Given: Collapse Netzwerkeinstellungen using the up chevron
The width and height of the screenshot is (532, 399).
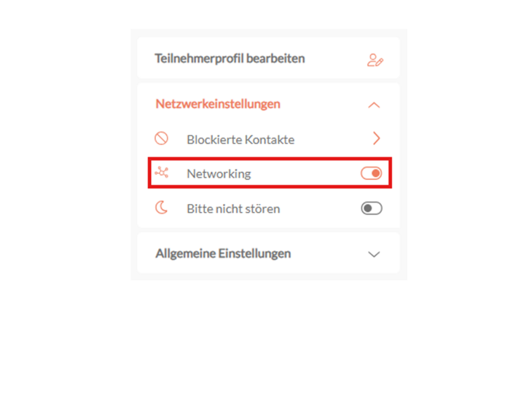Looking at the screenshot, I should pos(374,105).
